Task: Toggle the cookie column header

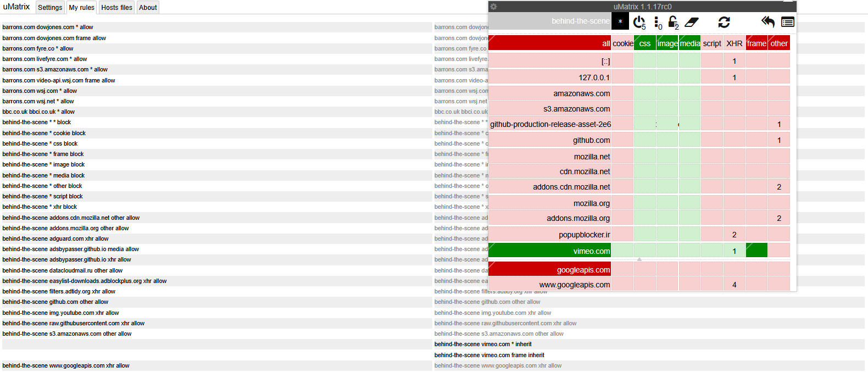Action: [x=623, y=43]
